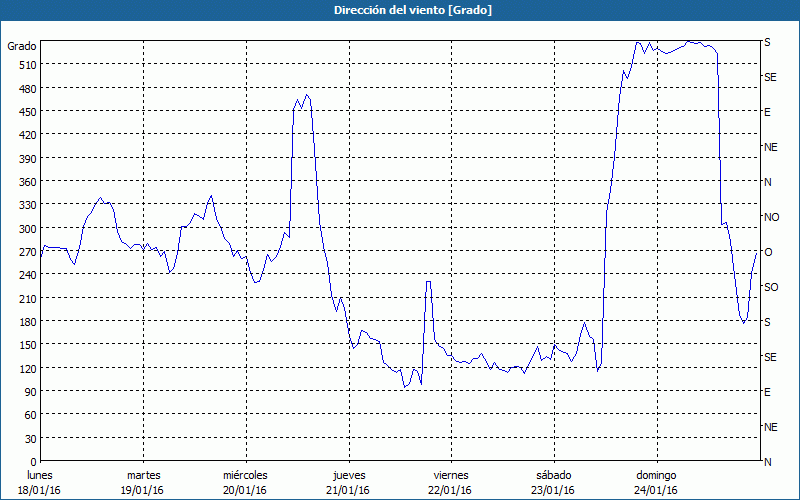Click the 90 tick on the y-axis

tap(29, 391)
